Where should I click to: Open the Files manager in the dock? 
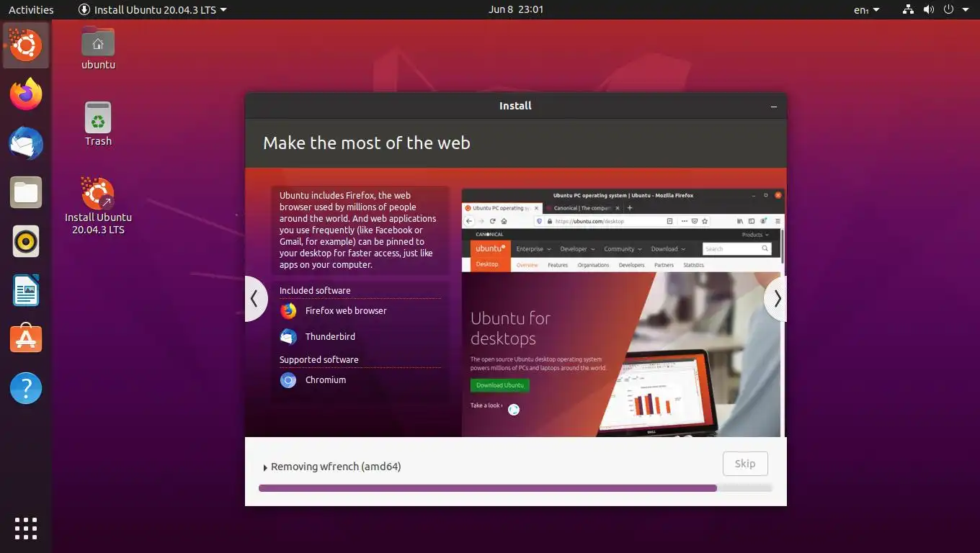pos(26,192)
